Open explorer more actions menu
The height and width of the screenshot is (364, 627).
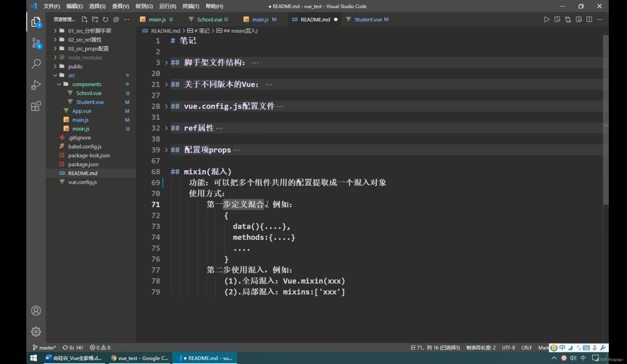pos(127,19)
